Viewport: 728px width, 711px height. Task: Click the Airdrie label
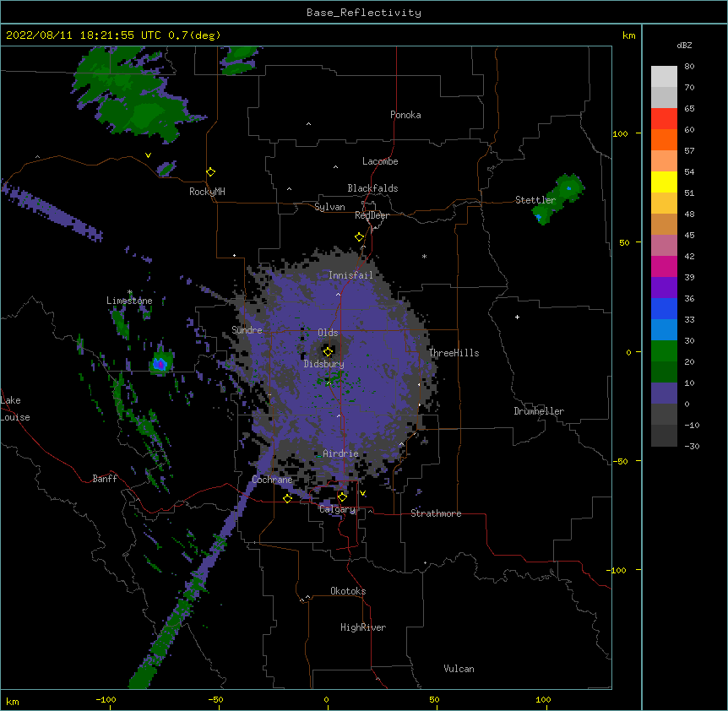(340, 453)
